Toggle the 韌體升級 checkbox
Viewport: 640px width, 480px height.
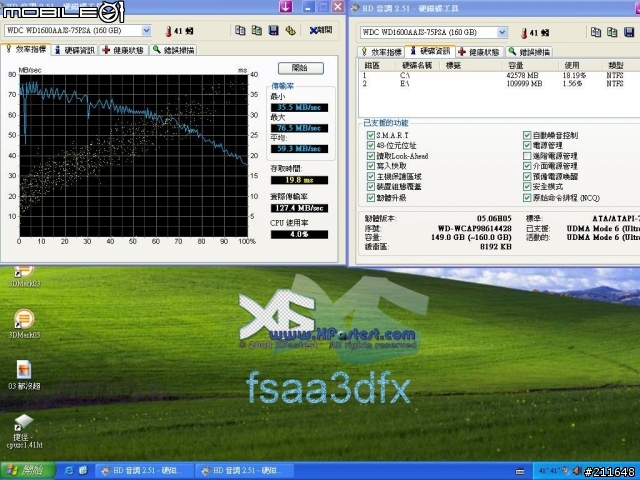371,198
